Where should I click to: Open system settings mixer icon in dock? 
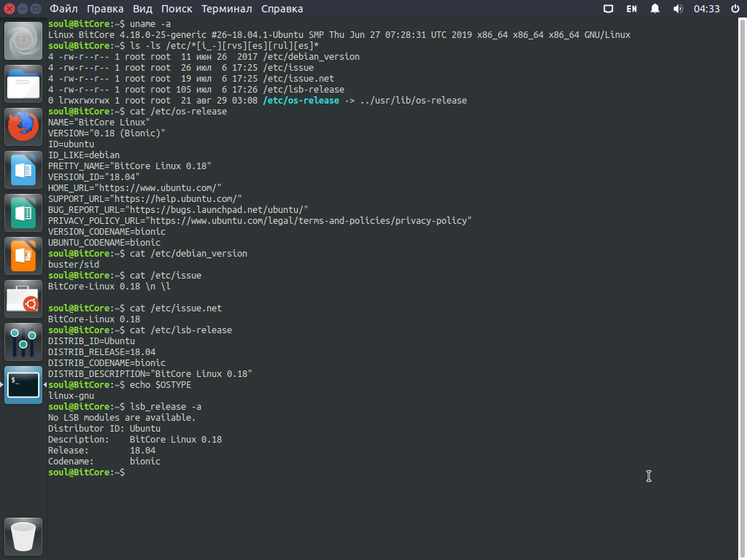(23, 342)
